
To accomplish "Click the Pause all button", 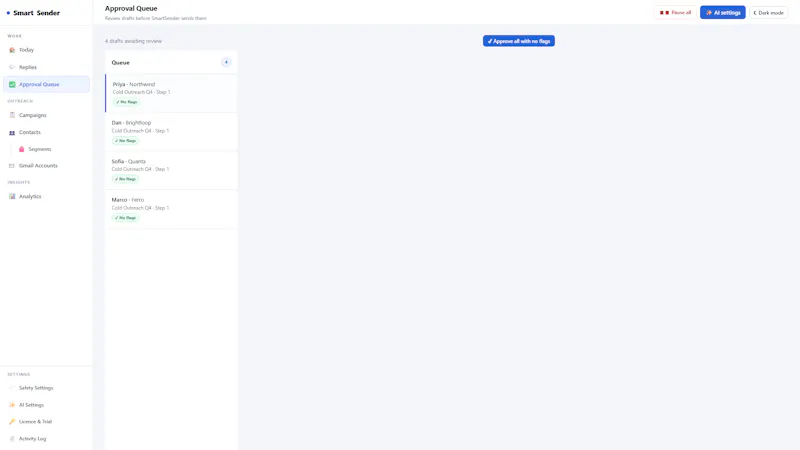I will tap(675, 13).
